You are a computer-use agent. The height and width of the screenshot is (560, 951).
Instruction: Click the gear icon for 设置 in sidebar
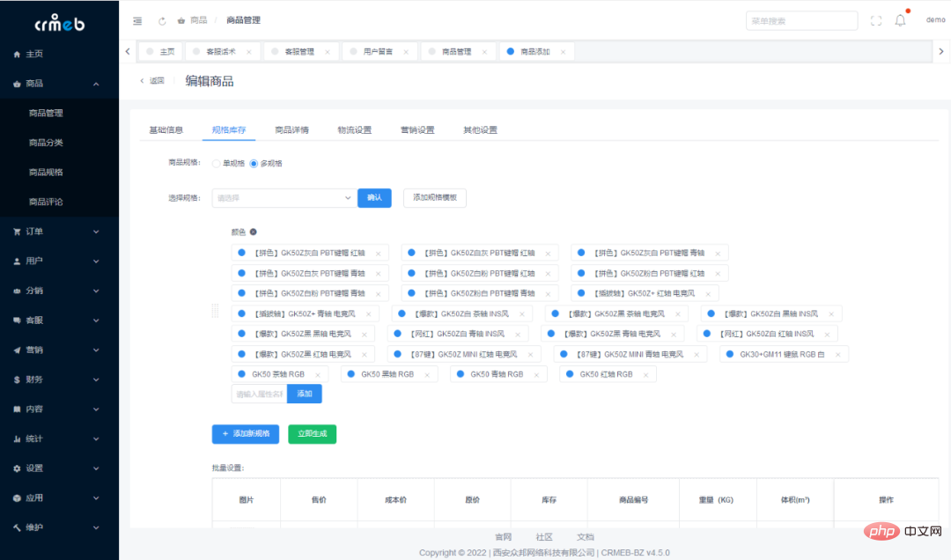tap(17, 468)
